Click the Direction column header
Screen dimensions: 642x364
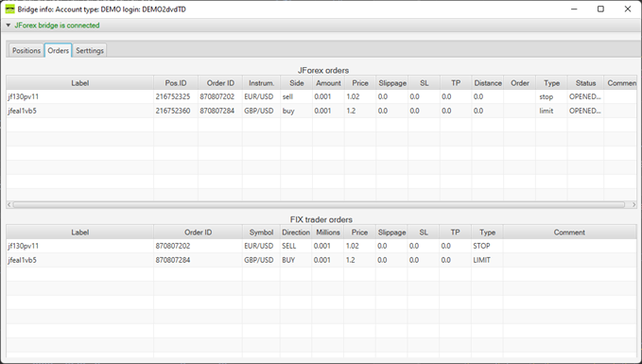296,233
